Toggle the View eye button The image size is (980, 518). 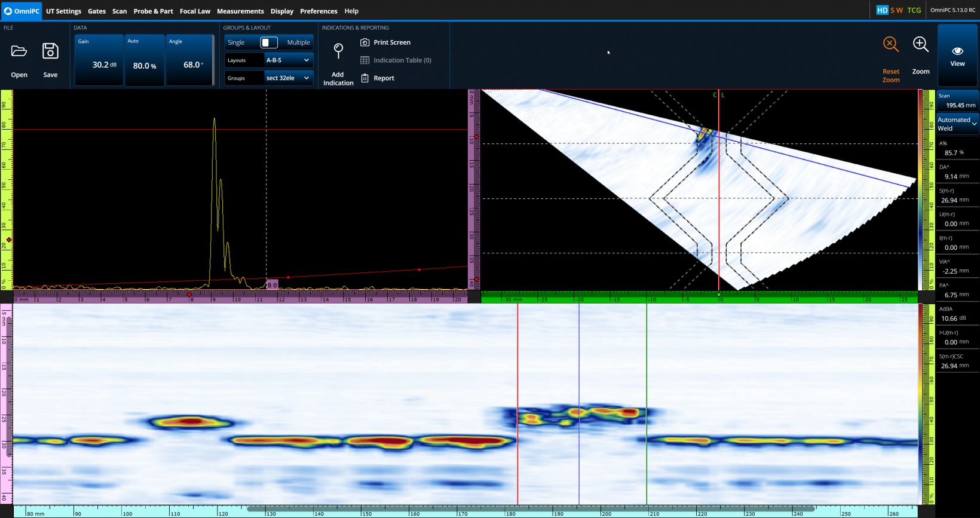(957, 55)
